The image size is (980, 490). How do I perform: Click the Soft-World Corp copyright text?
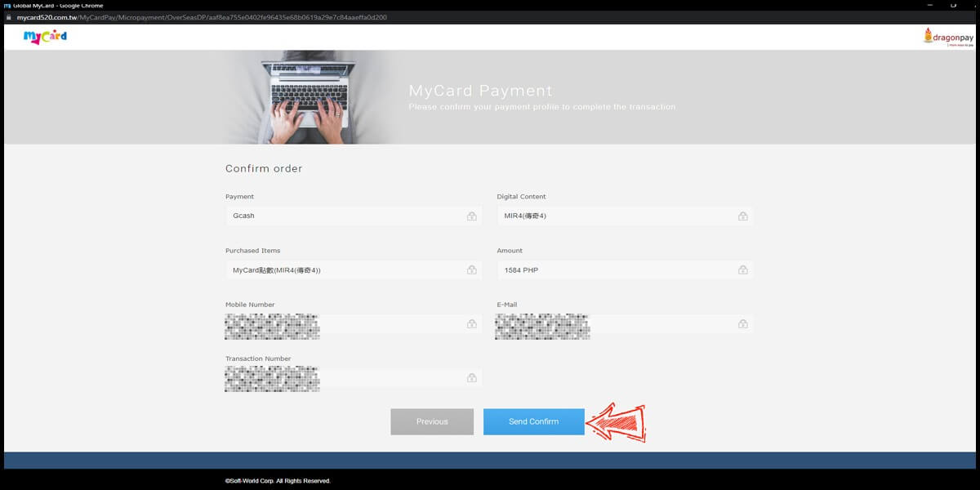[278, 481]
